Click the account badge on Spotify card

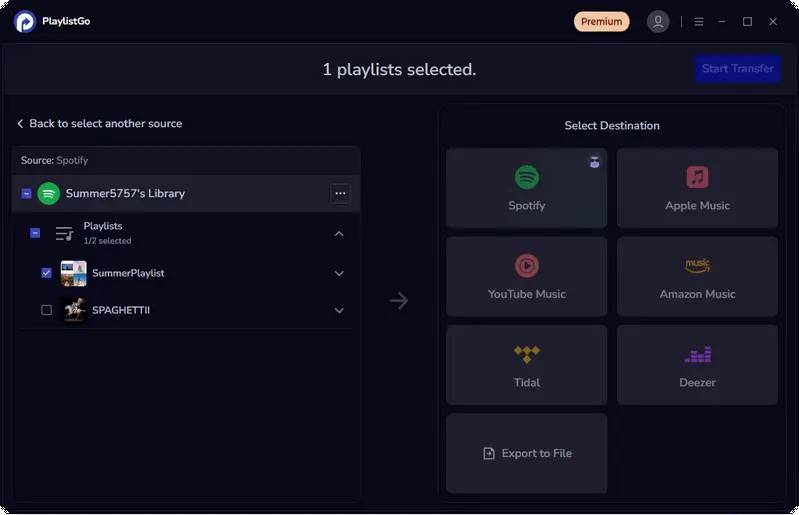(594, 162)
